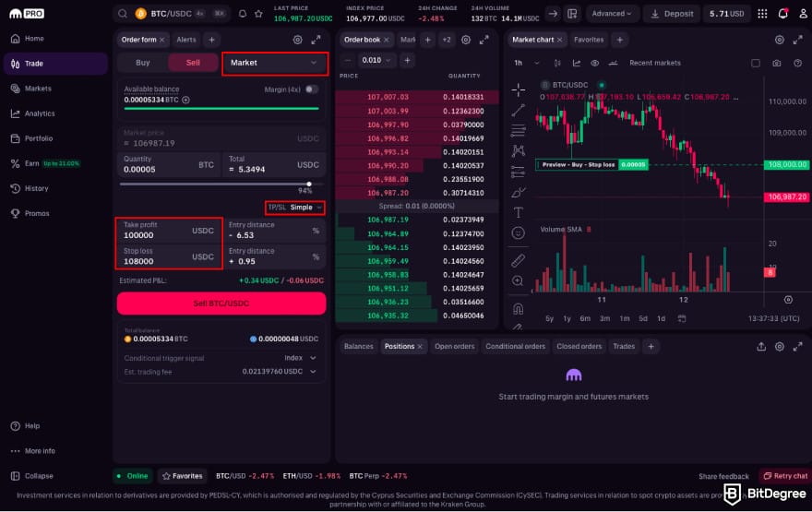Switch to the Alerts tab
The height and width of the screenshot is (512, 812).
click(x=185, y=40)
